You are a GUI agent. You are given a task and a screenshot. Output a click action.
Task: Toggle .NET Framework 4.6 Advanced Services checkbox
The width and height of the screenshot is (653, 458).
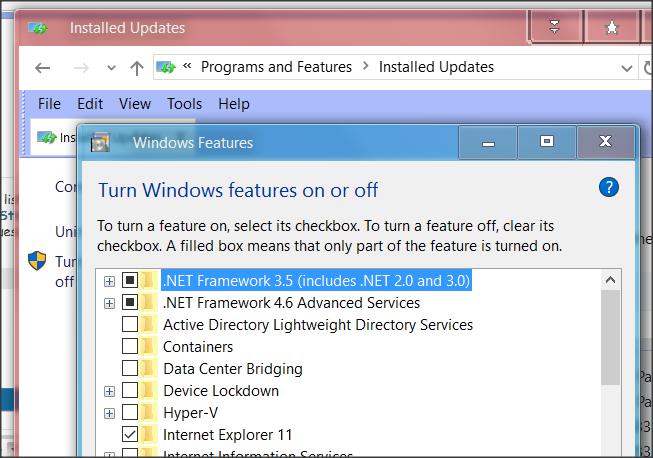tap(130, 302)
